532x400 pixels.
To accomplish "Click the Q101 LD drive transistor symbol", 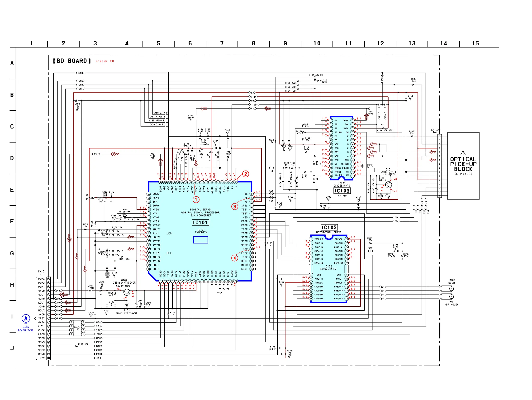I will tap(388, 185).
